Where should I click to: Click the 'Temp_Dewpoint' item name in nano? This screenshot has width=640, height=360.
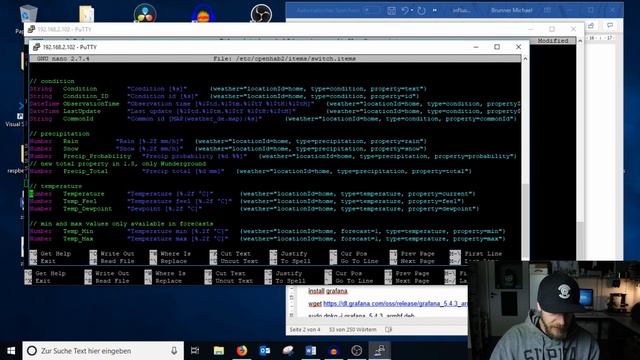[x=87, y=209]
